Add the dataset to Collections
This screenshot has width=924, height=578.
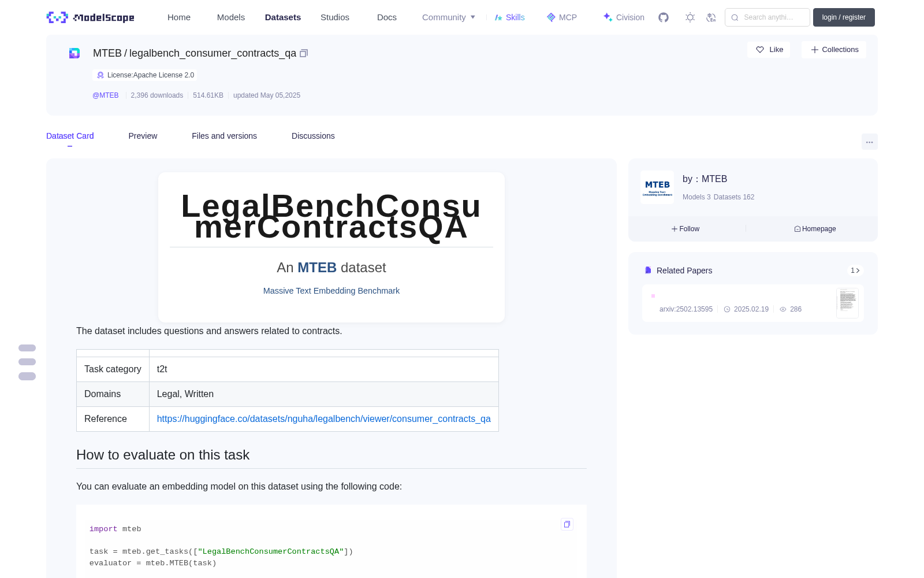[x=834, y=50]
